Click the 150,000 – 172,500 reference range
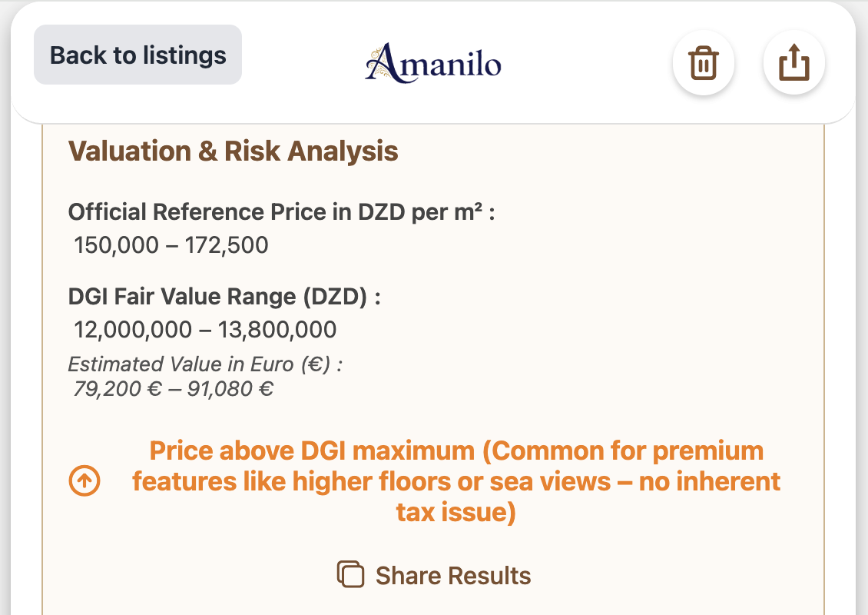 coord(171,244)
